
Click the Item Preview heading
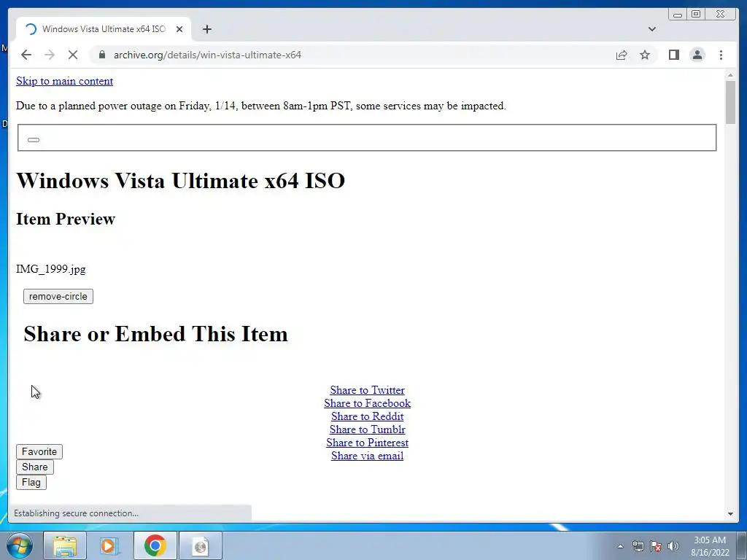click(66, 219)
